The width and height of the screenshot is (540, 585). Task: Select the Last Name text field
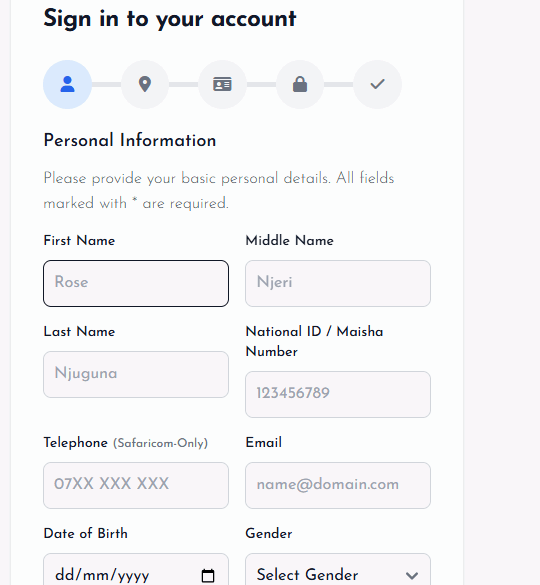coord(136,374)
